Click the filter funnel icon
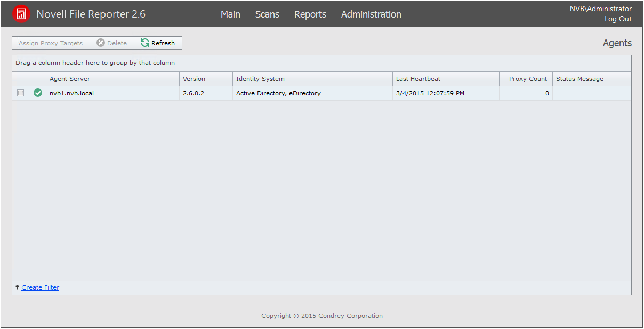Viewport: 644px width, 329px height. (x=18, y=287)
